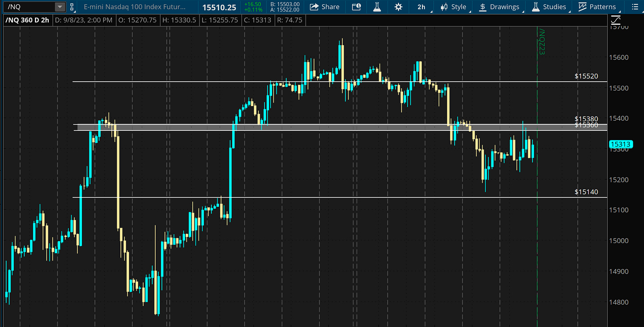Click the C: 15313 close value
Screen dimensions: 644x327
point(257,20)
